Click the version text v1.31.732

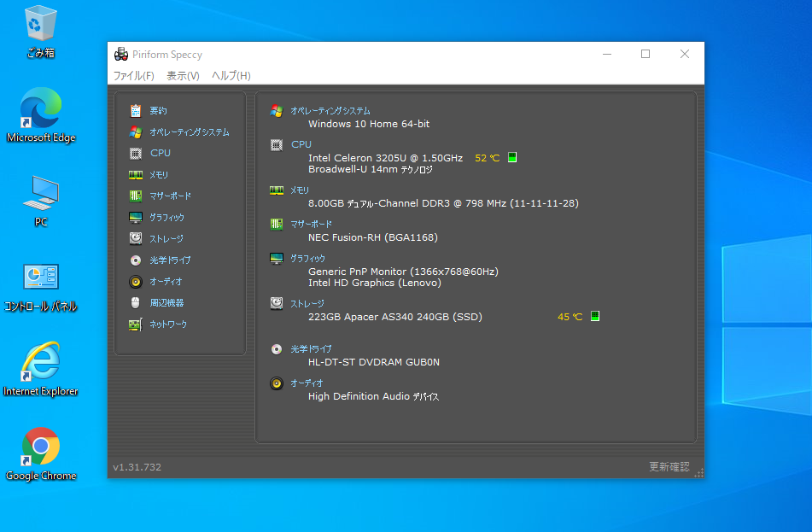click(x=137, y=467)
